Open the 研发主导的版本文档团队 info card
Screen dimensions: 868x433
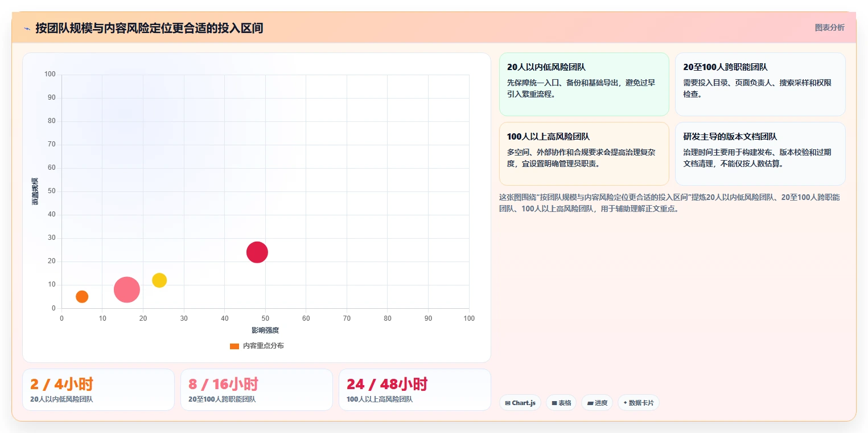760,154
